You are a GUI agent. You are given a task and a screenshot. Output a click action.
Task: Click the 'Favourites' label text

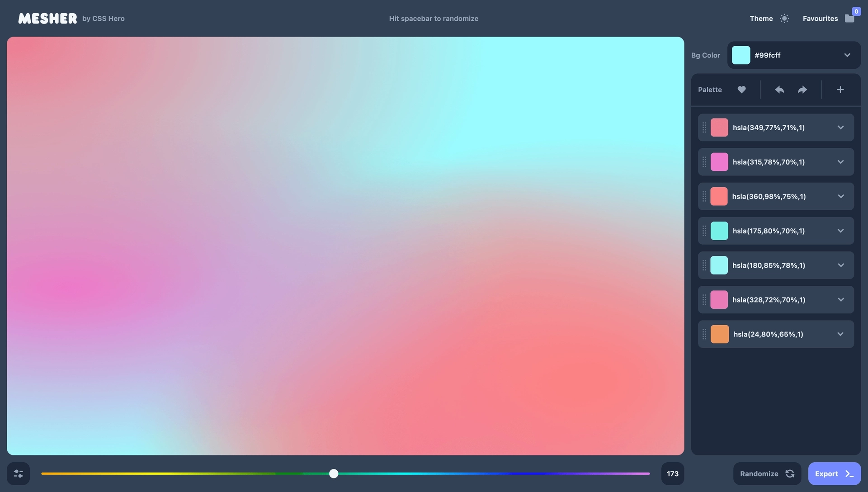[821, 19]
